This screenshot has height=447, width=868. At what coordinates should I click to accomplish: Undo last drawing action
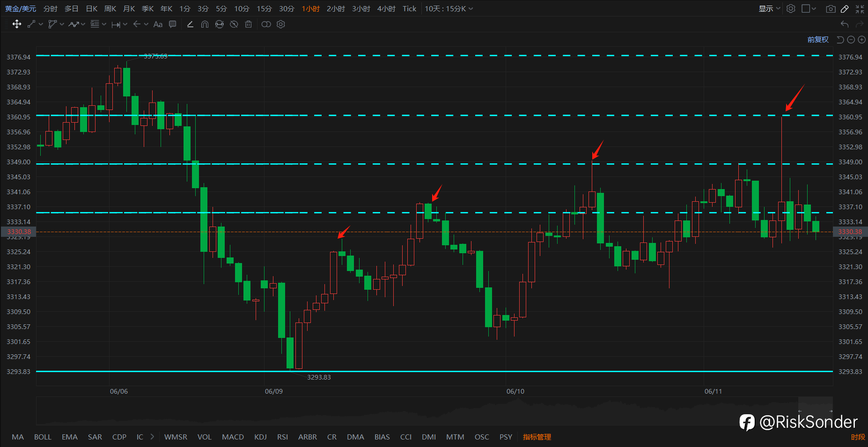[845, 24]
